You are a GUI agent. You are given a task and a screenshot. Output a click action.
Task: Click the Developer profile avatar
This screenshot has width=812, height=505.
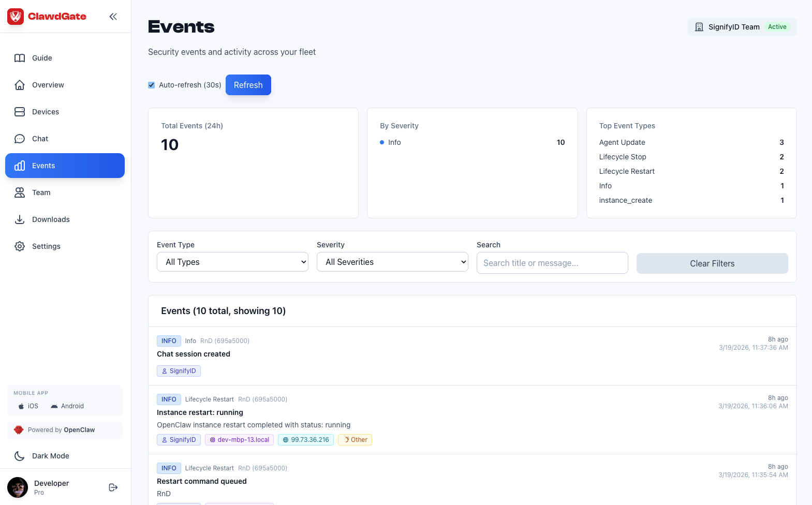click(18, 487)
